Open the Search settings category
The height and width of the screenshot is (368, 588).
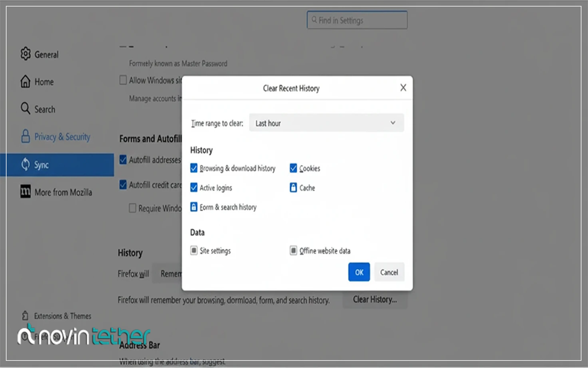(x=45, y=109)
